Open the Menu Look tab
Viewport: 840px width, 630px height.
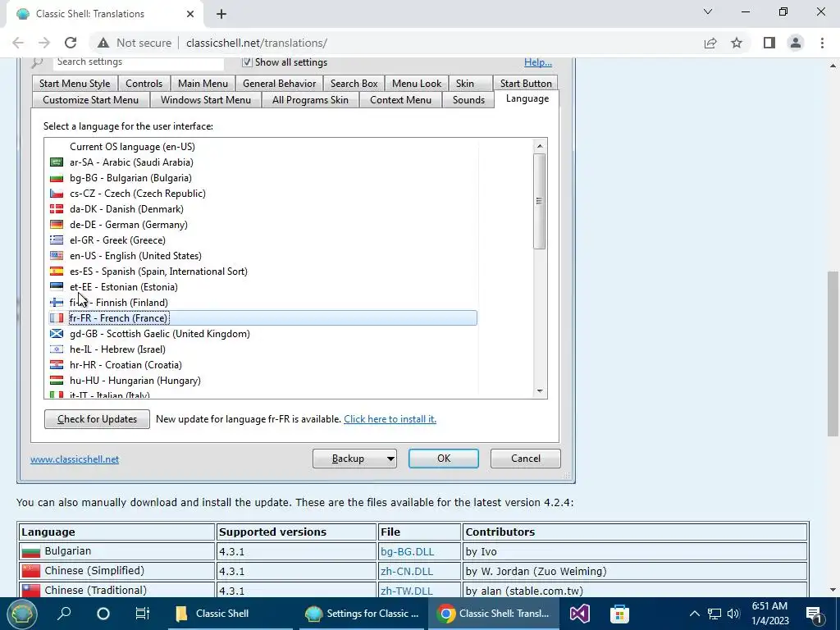(416, 84)
